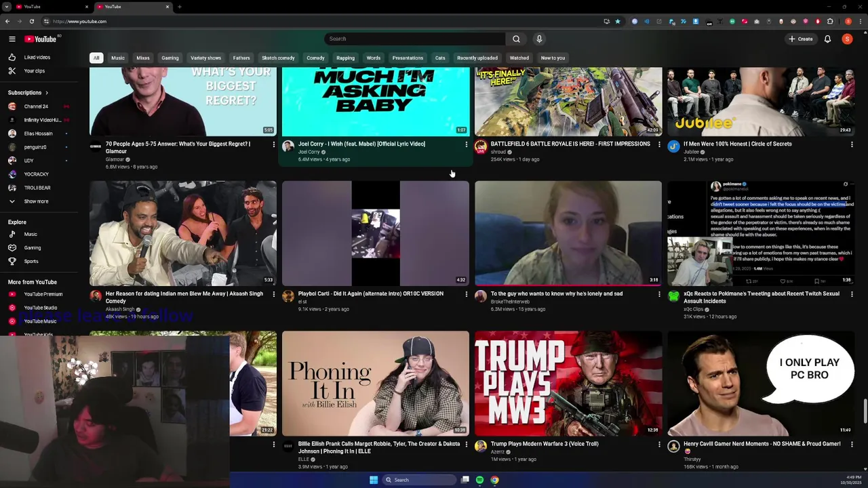The height and width of the screenshot is (488, 868).
Task: Open the BATTLEFIELD 6 BATTLE ROYALE video title
Action: pyautogui.click(x=570, y=144)
